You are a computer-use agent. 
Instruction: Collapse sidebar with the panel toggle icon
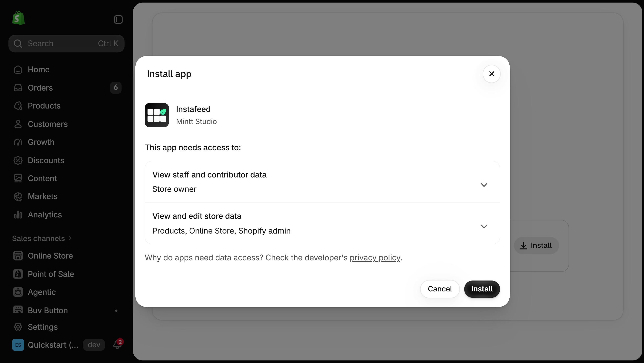tap(118, 20)
